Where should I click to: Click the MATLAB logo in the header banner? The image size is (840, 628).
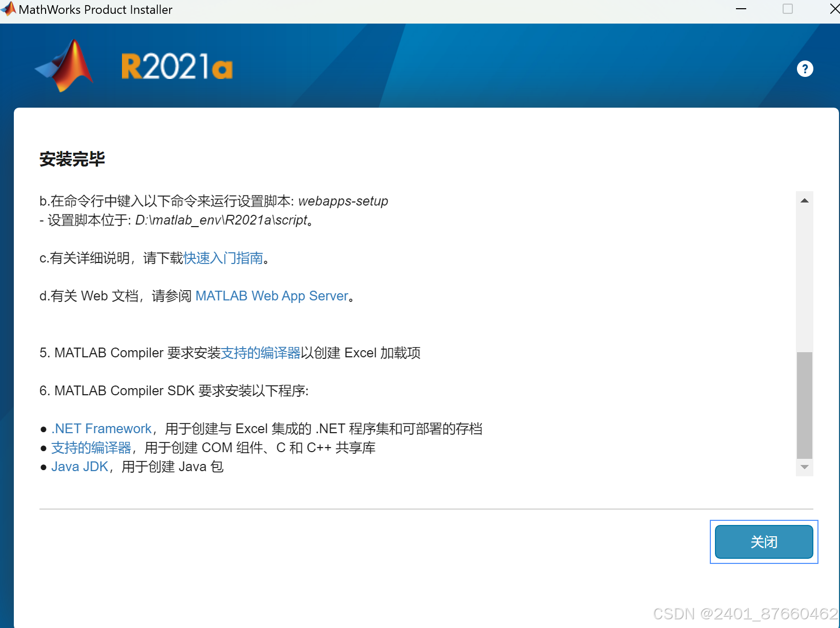64,65
